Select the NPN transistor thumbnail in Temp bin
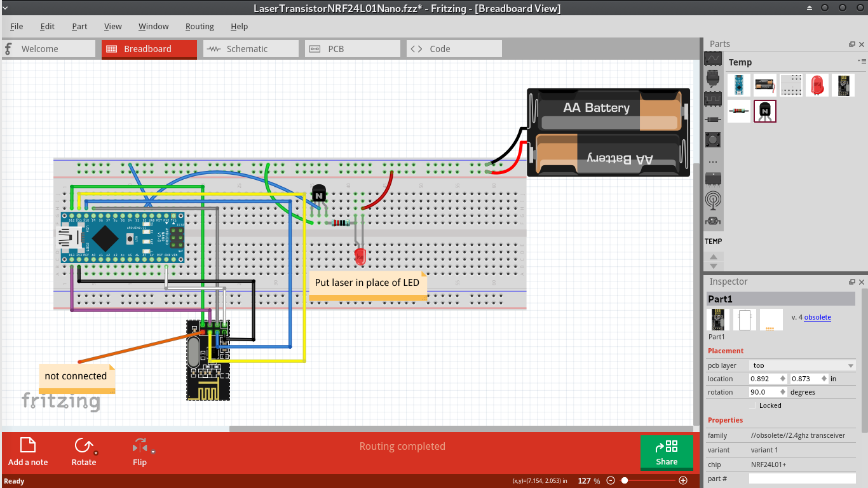Image resolution: width=868 pixels, height=488 pixels. [765, 111]
